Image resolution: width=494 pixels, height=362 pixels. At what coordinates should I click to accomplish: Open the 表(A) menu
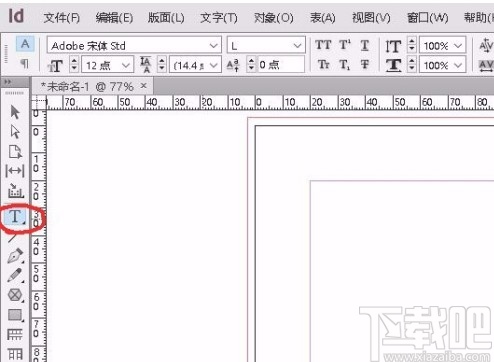pos(322,17)
